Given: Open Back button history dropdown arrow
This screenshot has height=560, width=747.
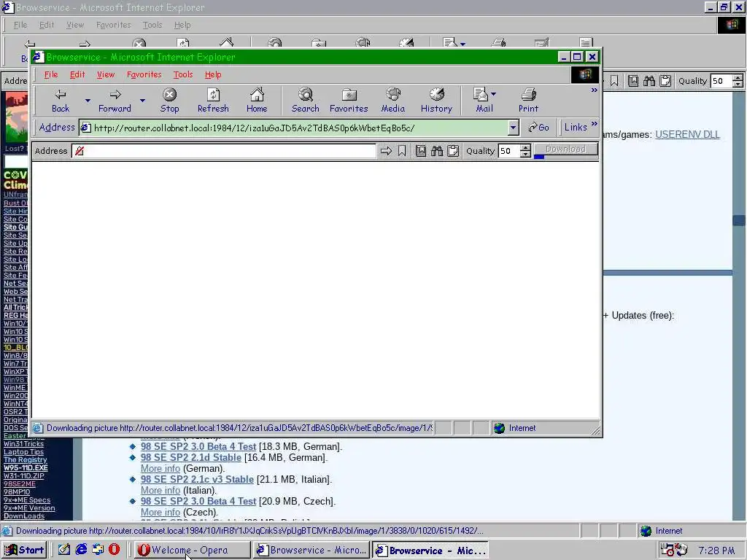Looking at the screenshot, I should click(x=88, y=101).
